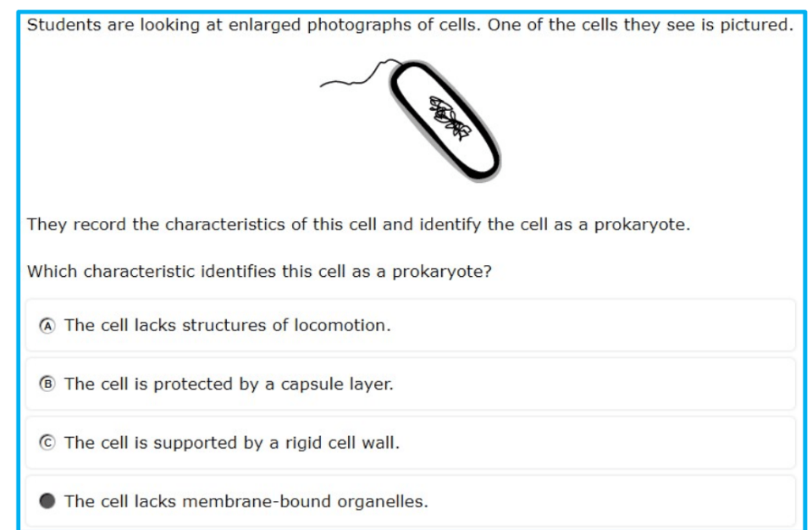Click the bacterium cell illustration
812x530 pixels.
tap(411, 120)
